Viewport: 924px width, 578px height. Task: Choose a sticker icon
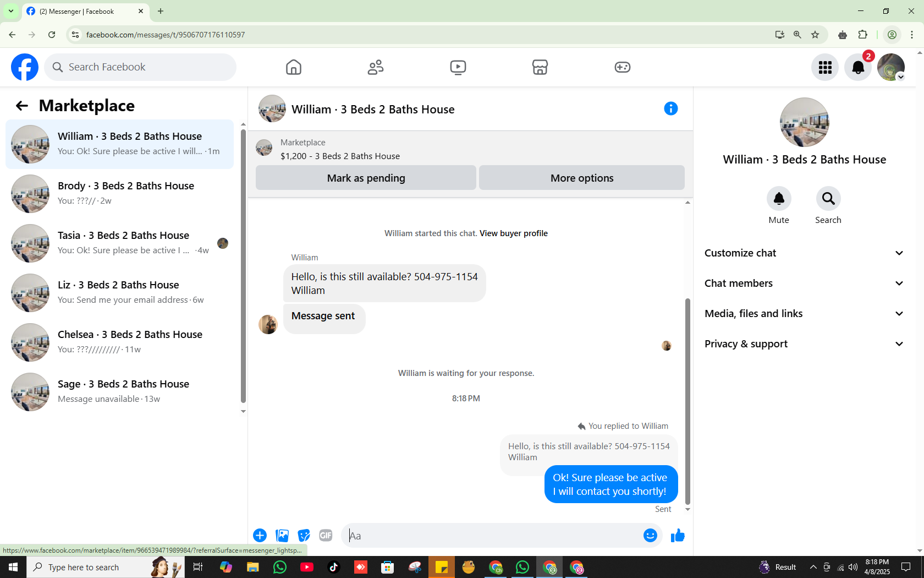[x=304, y=536]
